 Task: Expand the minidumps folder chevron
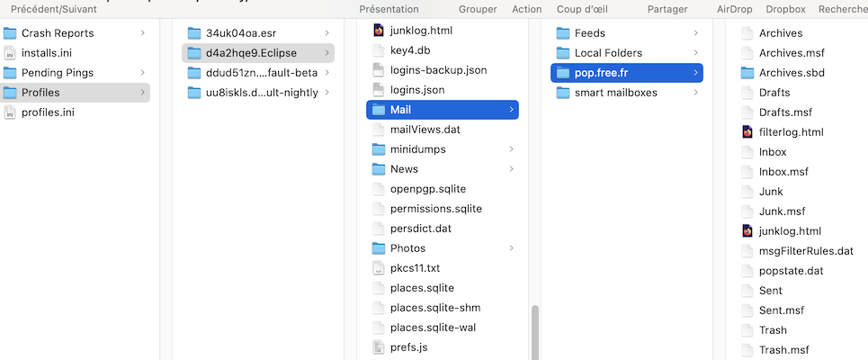[512, 149]
